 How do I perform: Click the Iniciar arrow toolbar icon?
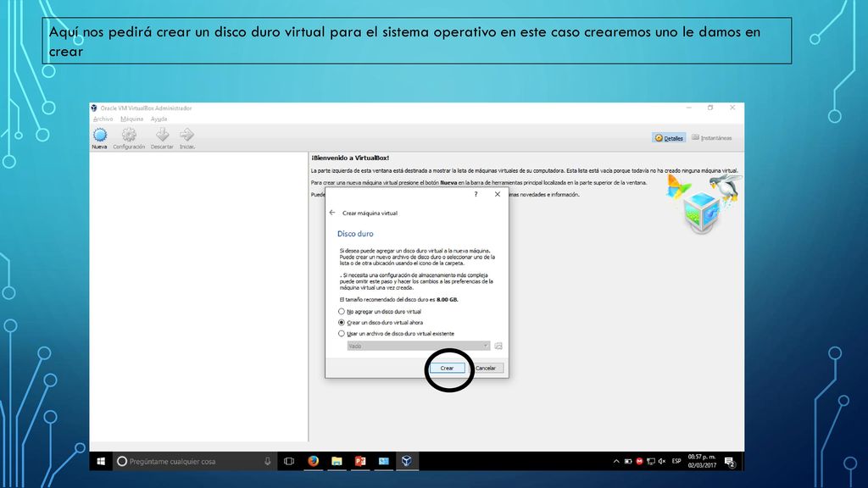click(187, 138)
